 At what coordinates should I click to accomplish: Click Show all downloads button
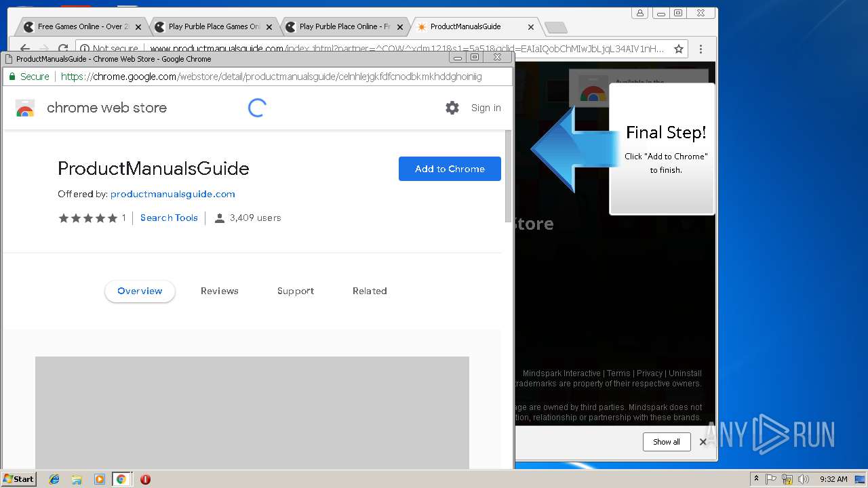tap(667, 442)
